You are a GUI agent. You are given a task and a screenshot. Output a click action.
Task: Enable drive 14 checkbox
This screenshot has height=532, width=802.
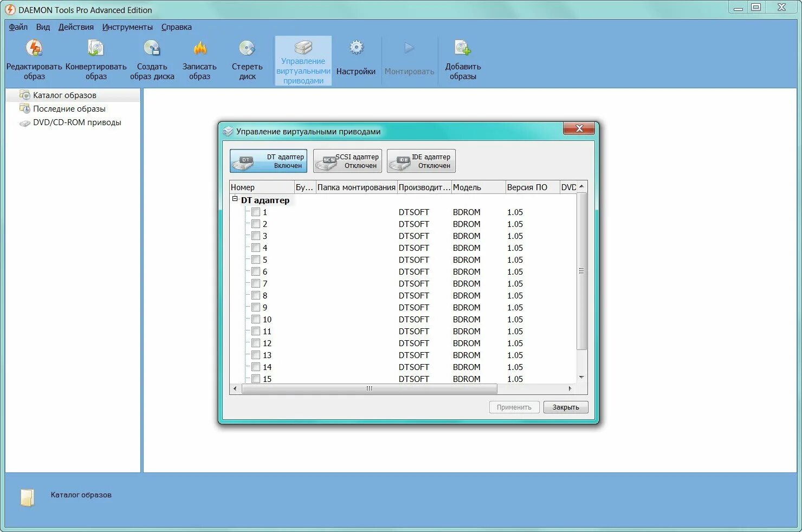pos(256,367)
